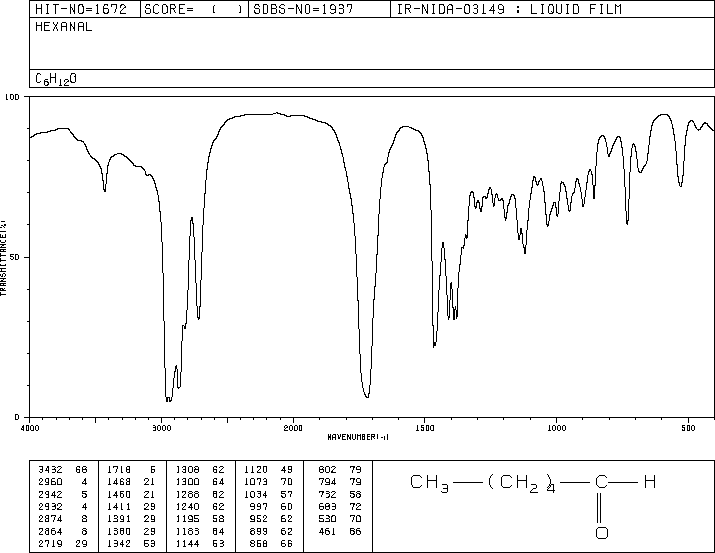This screenshot has width=715, height=553.
Task: Click the aldehyde H atom in structure
Action: coord(650,481)
